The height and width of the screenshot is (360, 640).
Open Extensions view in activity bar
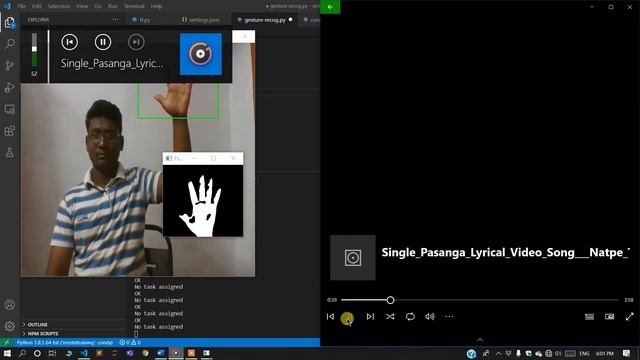click(x=9, y=131)
